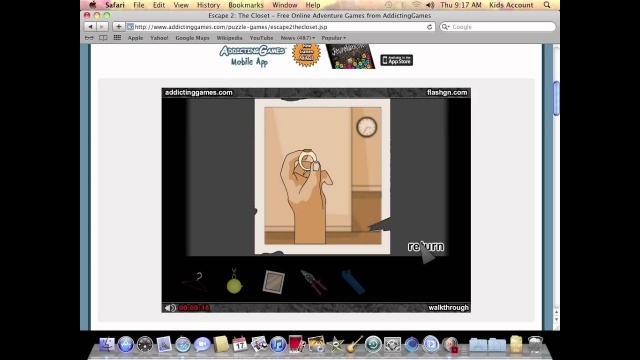Open Spotlight search magnifier

(547, 5)
